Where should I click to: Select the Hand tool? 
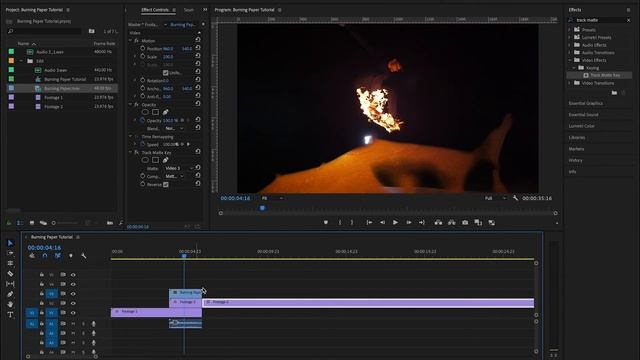[x=10, y=304]
